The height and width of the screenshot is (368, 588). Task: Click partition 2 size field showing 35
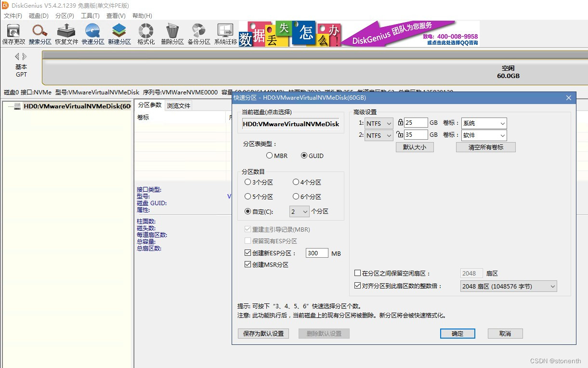pos(416,135)
